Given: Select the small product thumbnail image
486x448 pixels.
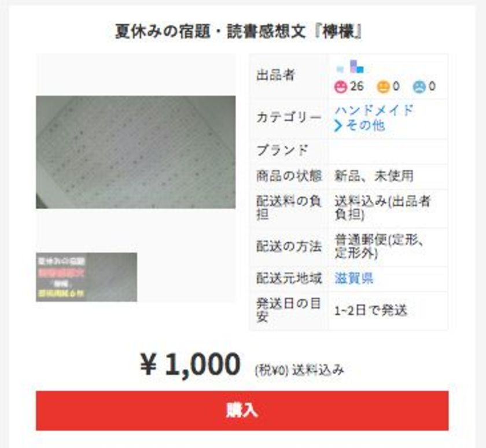Looking at the screenshot, I should coord(86,277).
